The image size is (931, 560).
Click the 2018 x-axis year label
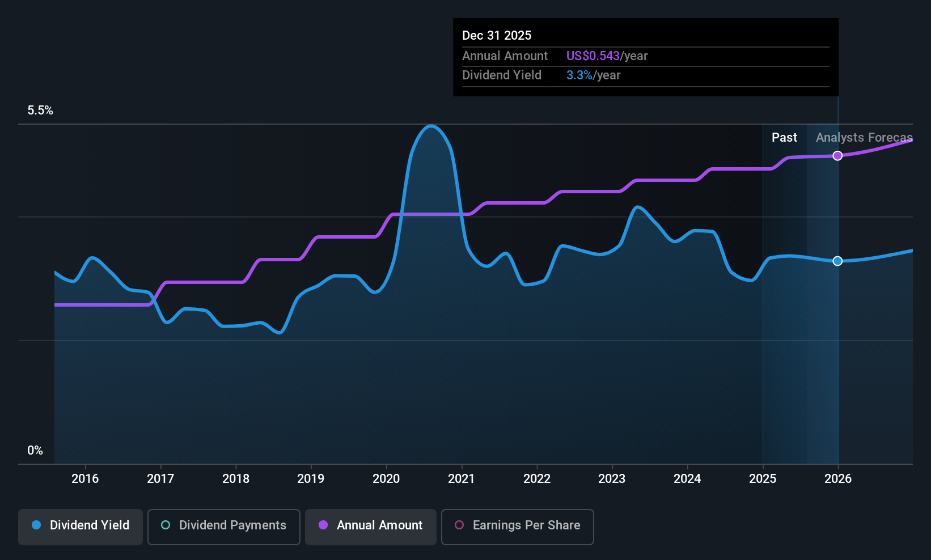pyautogui.click(x=236, y=479)
